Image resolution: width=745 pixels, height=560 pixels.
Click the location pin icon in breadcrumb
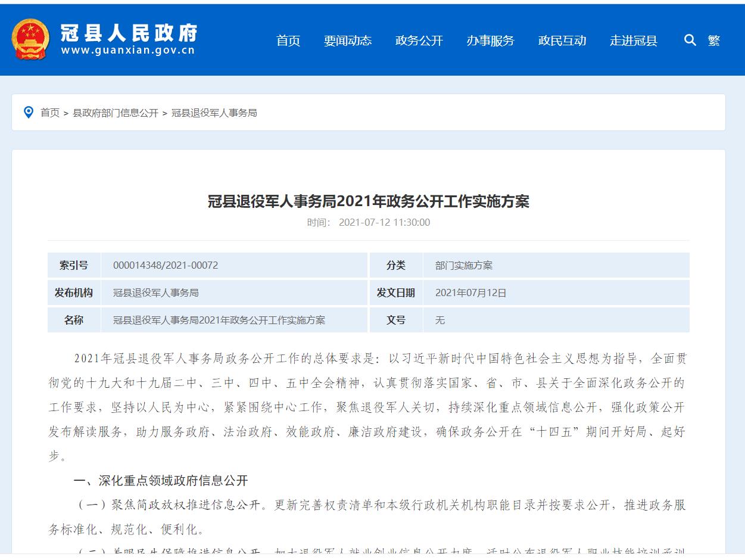(x=28, y=112)
